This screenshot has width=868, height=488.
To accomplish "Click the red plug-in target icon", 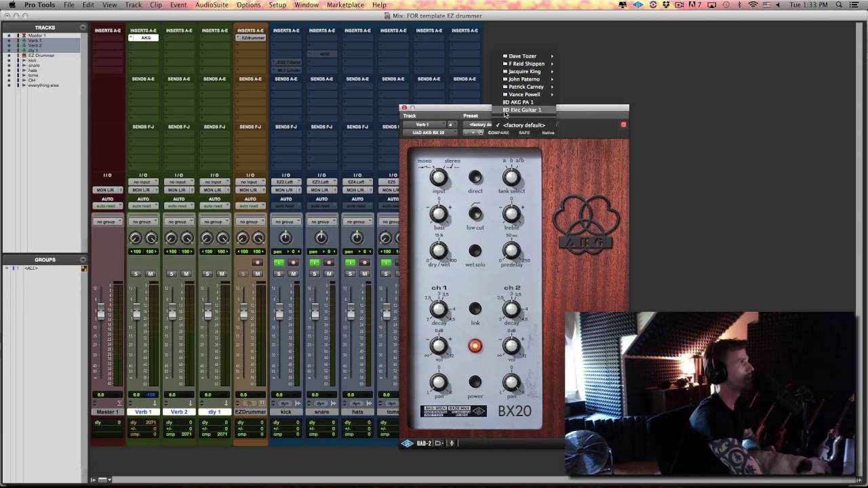I will [623, 125].
